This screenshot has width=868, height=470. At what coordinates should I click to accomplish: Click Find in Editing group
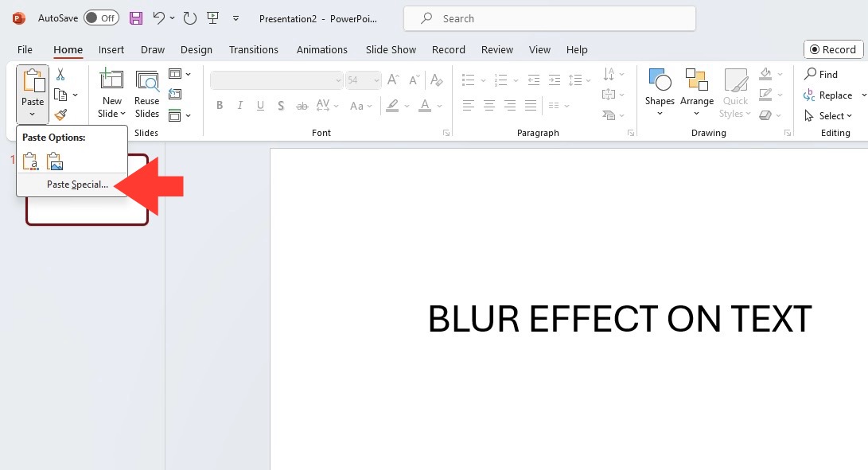point(821,74)
